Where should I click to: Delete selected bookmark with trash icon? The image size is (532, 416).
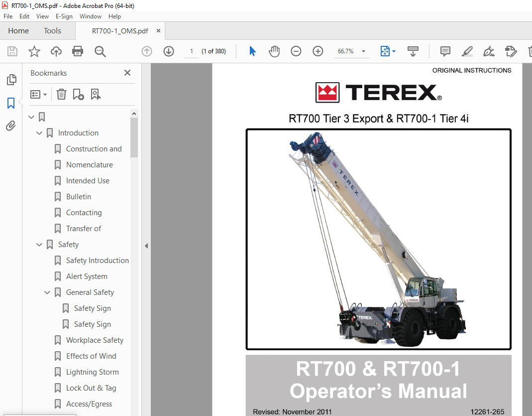[61, 94]
